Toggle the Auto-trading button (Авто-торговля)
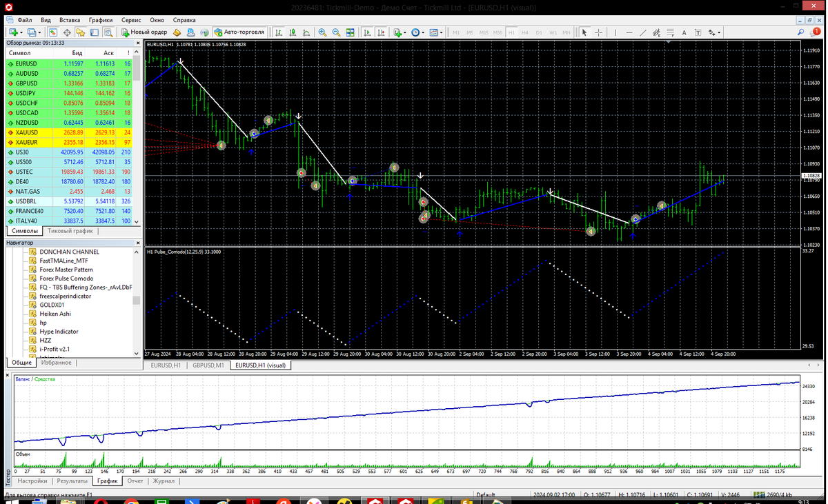Viewport: 828px width, 504px height. tap(239, 32)
